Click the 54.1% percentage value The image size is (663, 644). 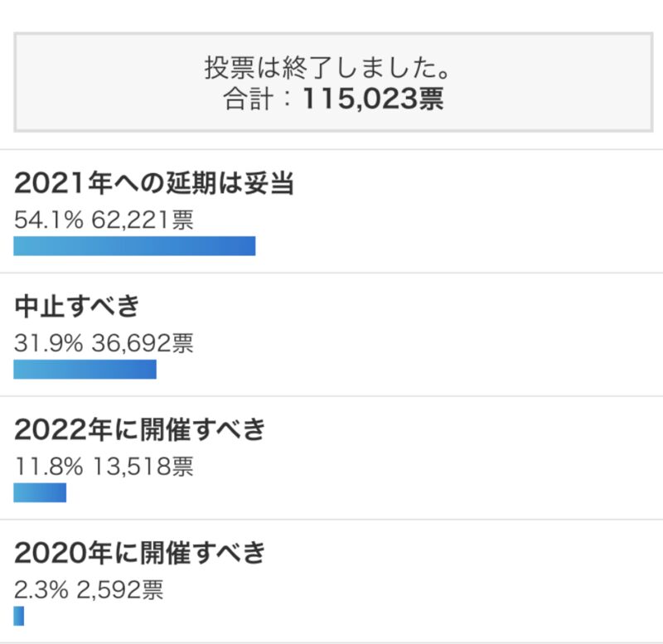pyautogui.click(x=48, y=220)
